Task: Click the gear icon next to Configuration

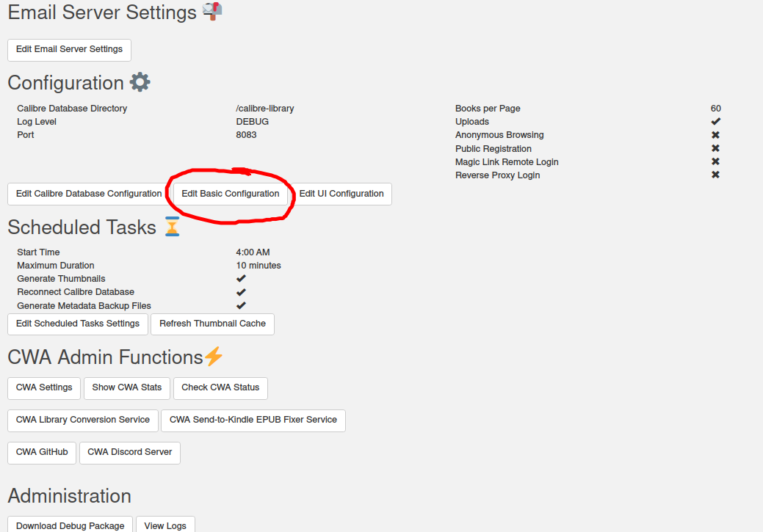Action: tap(140, 82)
